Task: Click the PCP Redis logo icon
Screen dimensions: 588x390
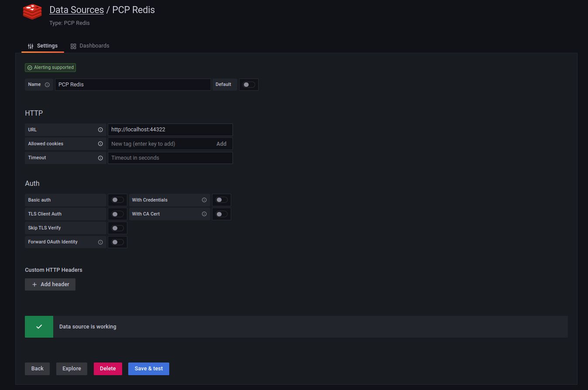Action: [32, 12]
